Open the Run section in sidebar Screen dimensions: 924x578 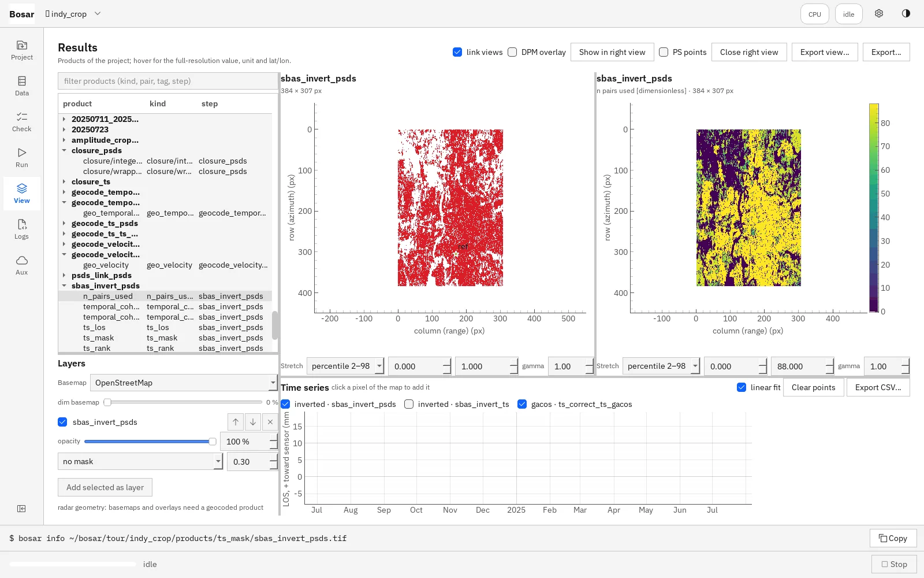pos(22,158)
